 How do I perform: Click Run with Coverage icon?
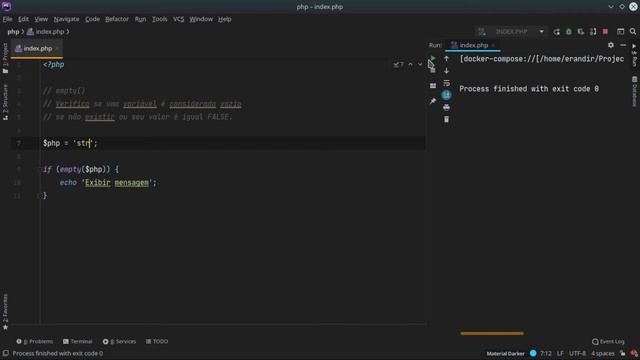tap(580, 31)
